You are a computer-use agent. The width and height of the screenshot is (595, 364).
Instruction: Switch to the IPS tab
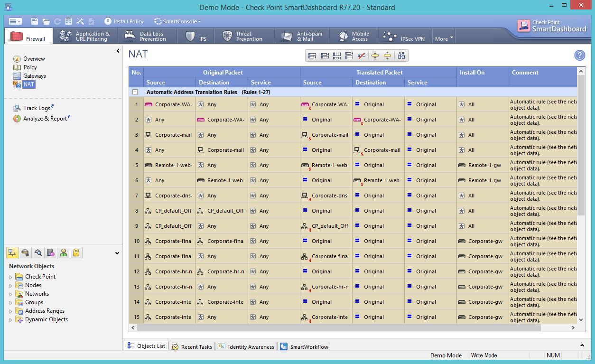click(x=196, y=37)
